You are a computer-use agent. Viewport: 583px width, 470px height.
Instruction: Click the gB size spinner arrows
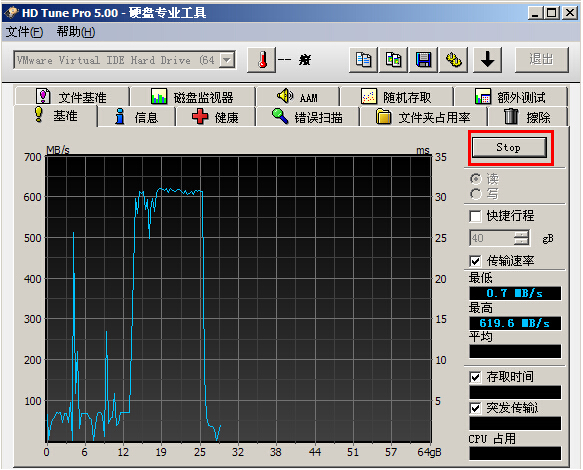coord(521,238)
